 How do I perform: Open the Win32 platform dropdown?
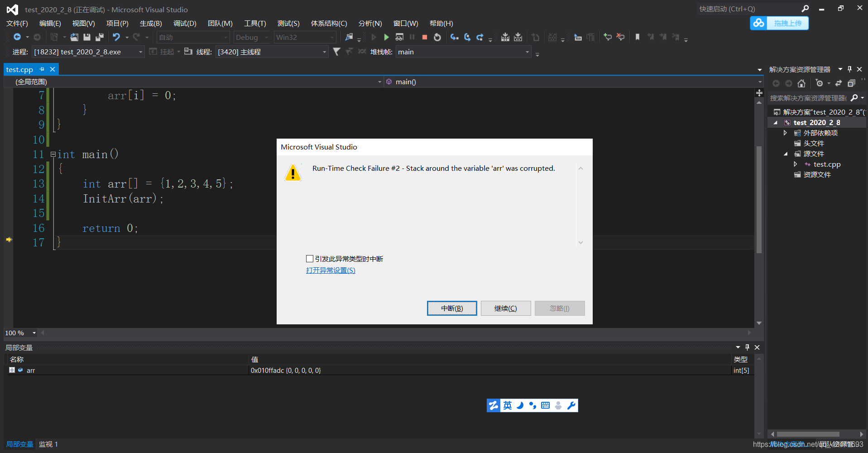click(305, 37)
